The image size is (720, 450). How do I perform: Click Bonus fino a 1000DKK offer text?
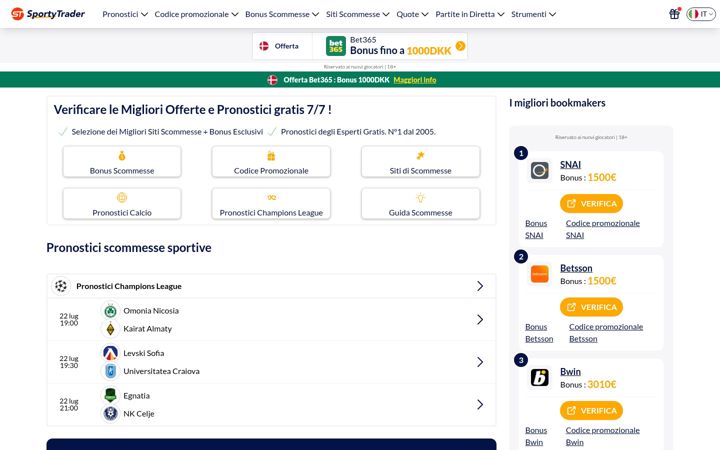pos(400,51)
